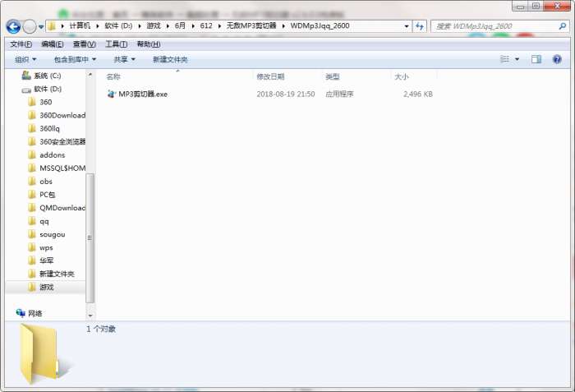Click the blue help icon
The width and height of the screenshot is (575, 392).
click(557, 59)
